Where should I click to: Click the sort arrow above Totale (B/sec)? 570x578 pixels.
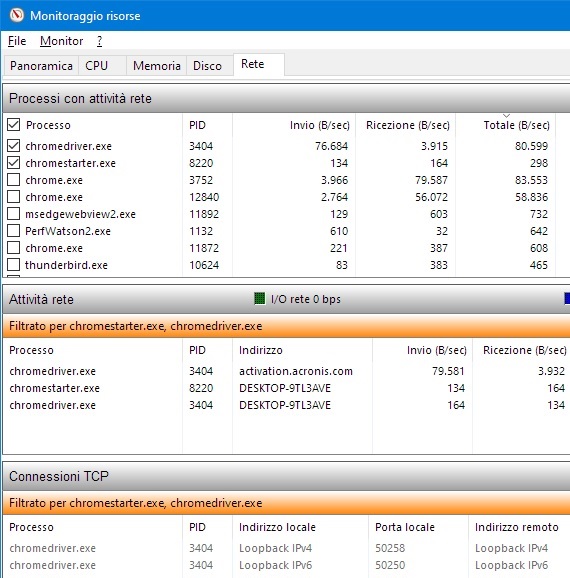coord(507,116)
